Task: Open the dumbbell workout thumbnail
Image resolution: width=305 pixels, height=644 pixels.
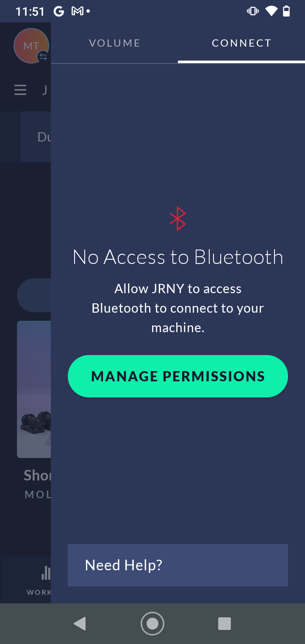Action: (x=34, y=389)
